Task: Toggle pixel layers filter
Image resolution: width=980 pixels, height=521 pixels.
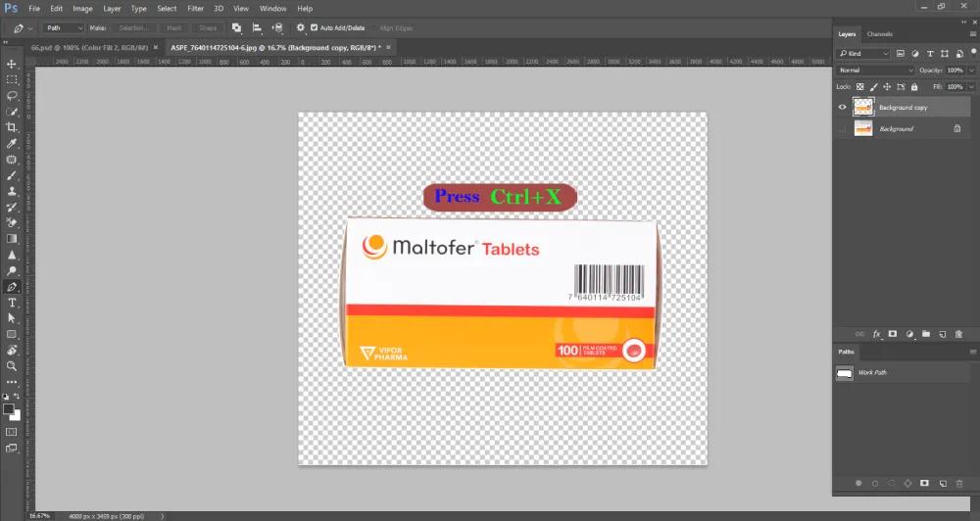Action: [900, 54]
